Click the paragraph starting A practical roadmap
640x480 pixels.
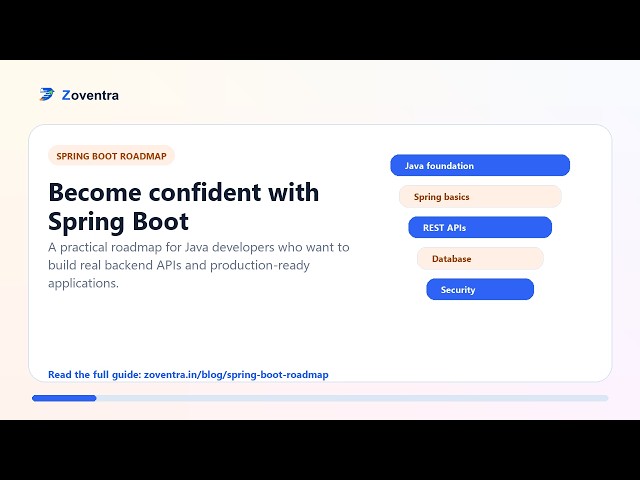click(x=199, y=265)
